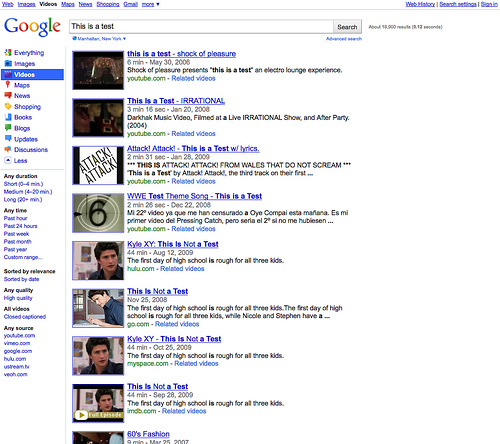Filter results to Past month
The width and height of the screenshot is (500, 444).
click(18, 241)
